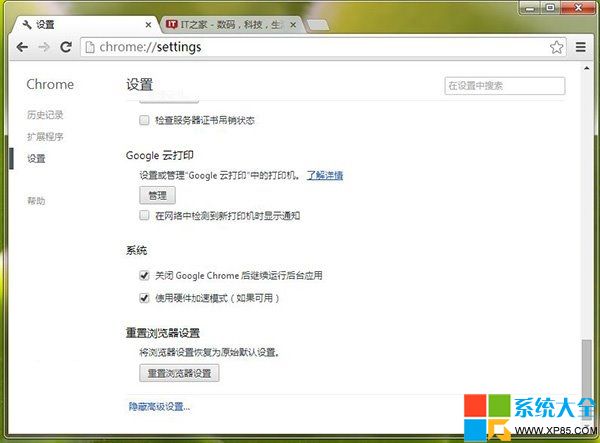Bookmark this page with star icon
This screenshot has width=600, height=443.
556,47
